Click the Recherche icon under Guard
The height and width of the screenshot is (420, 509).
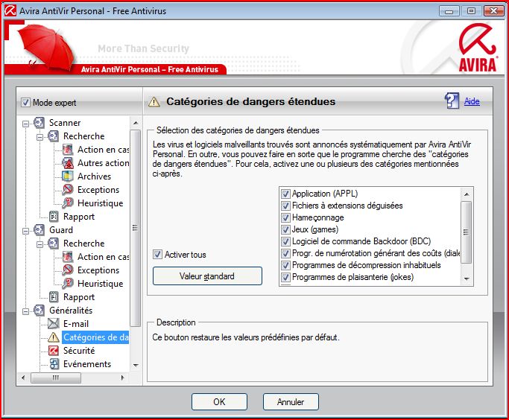[x=53, y=244]
